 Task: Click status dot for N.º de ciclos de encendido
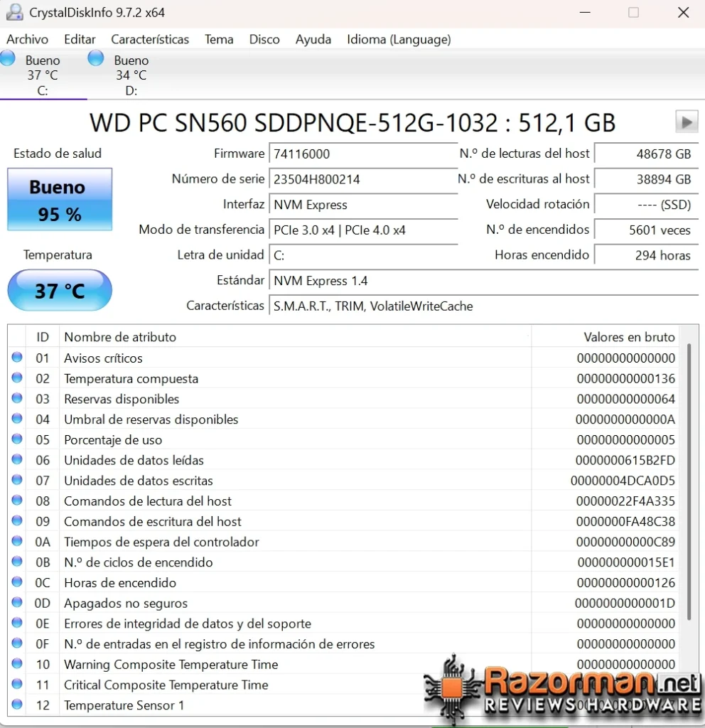17,562
